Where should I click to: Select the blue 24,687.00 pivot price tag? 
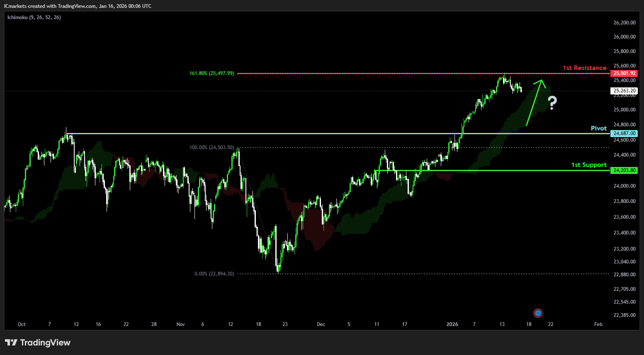tap(624, 133)
